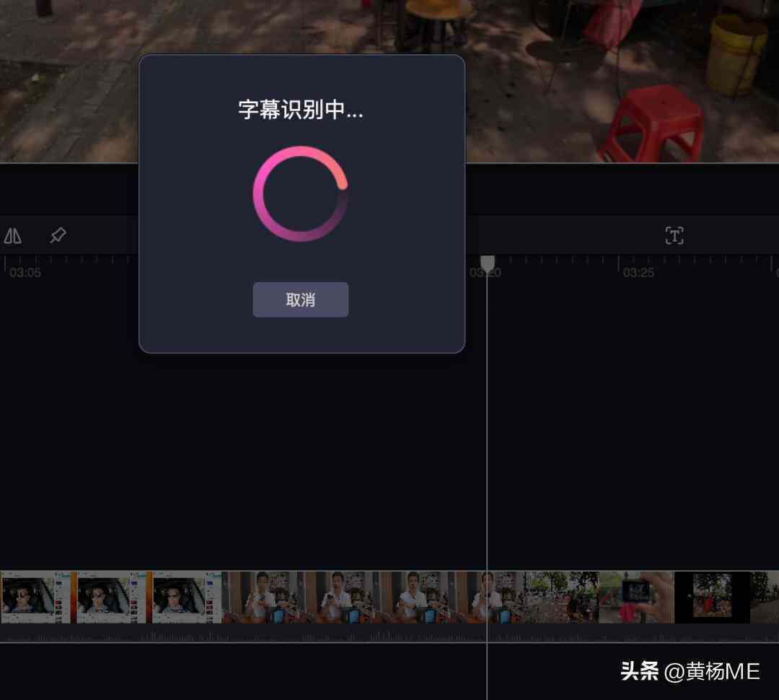Open the text recognition [T] icon
This screenshot has height=700, width=779.
[674, 236]
